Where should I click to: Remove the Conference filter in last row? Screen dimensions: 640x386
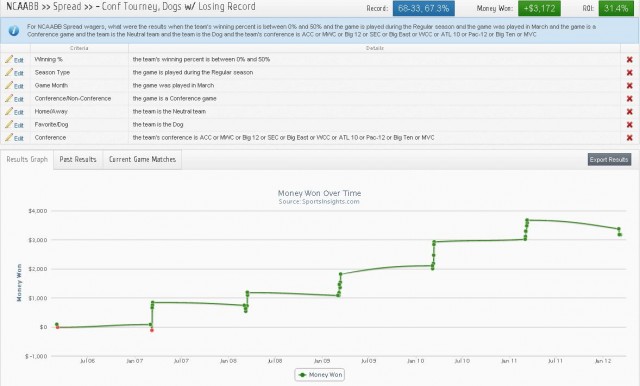pyautogui.click(x=629, y=138)
